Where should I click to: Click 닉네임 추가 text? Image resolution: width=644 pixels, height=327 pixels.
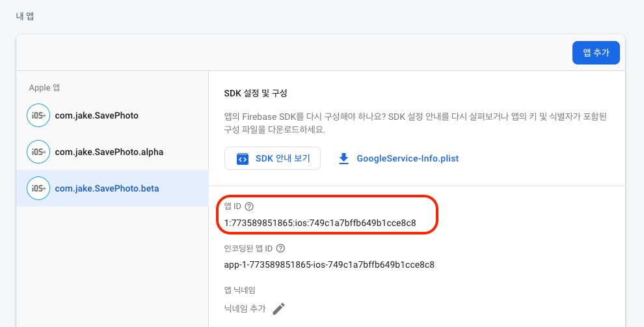tap(245, 309)
